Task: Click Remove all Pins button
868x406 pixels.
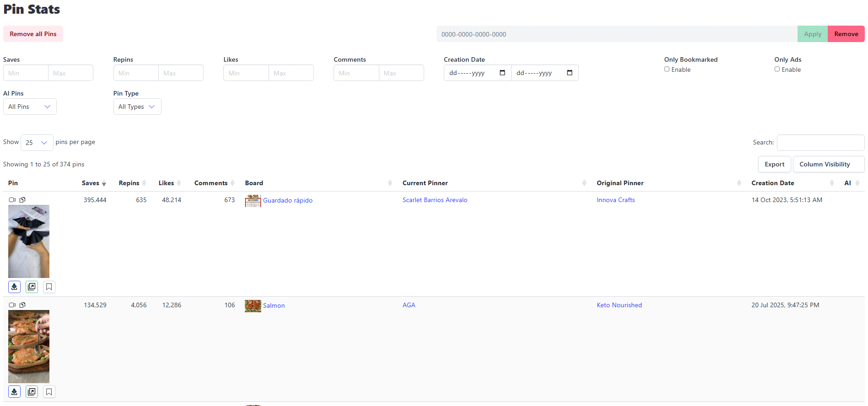Action: 33,34
